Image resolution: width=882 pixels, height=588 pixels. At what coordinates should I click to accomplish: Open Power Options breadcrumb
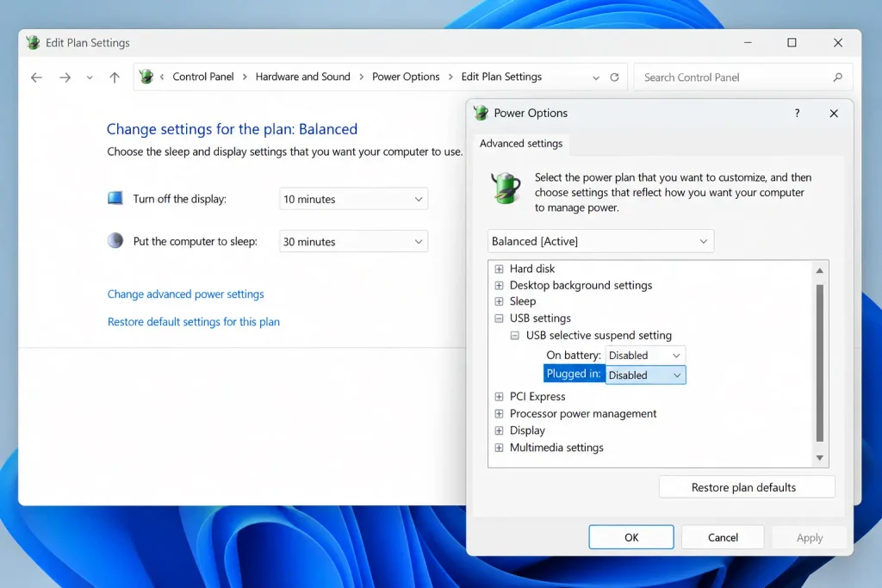(406, 77)
